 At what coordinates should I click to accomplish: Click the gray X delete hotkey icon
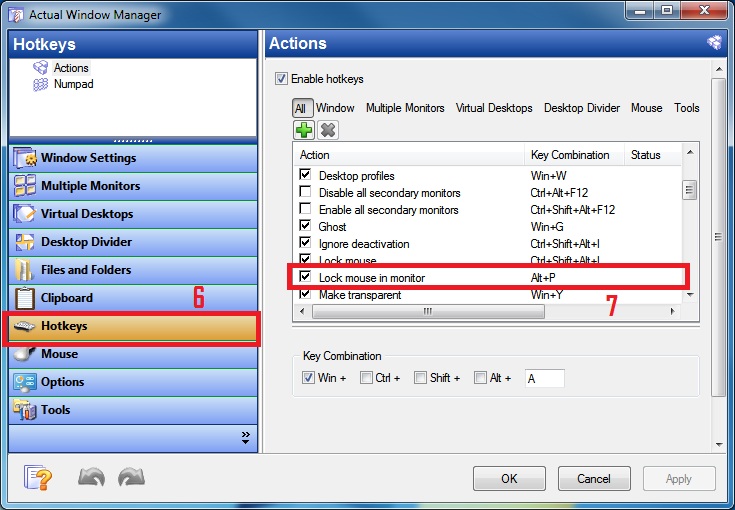pos(328,130)
